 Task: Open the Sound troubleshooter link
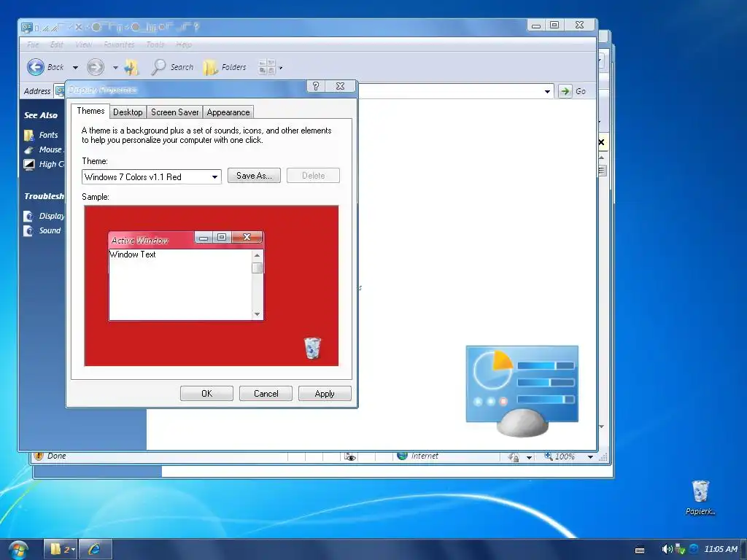tap(50, 230)
